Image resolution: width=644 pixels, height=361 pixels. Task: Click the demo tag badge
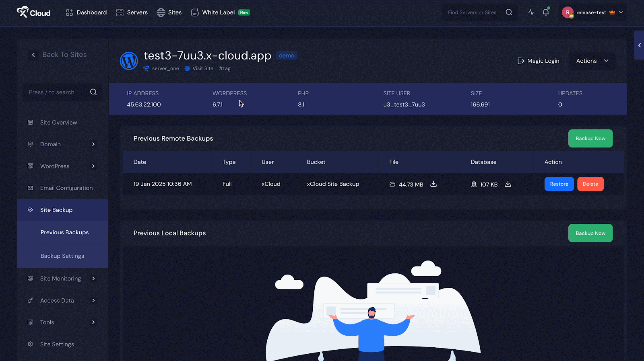[x=287, y=55]
